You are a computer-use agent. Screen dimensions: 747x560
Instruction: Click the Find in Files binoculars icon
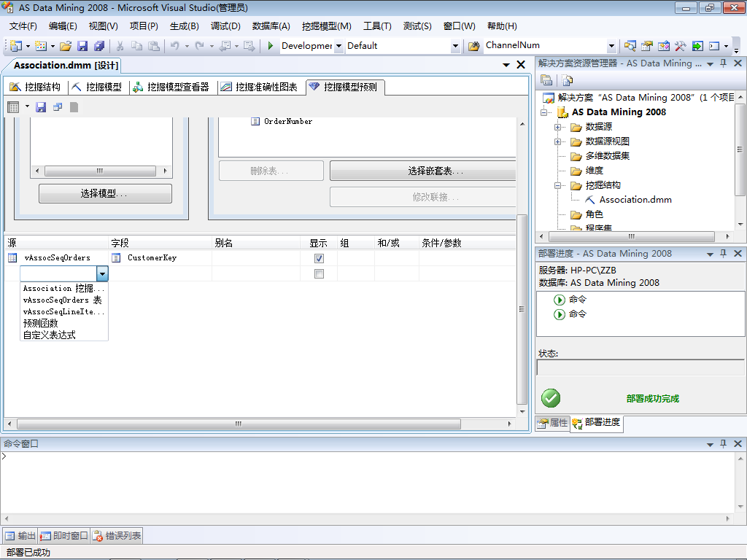point(473,46)
